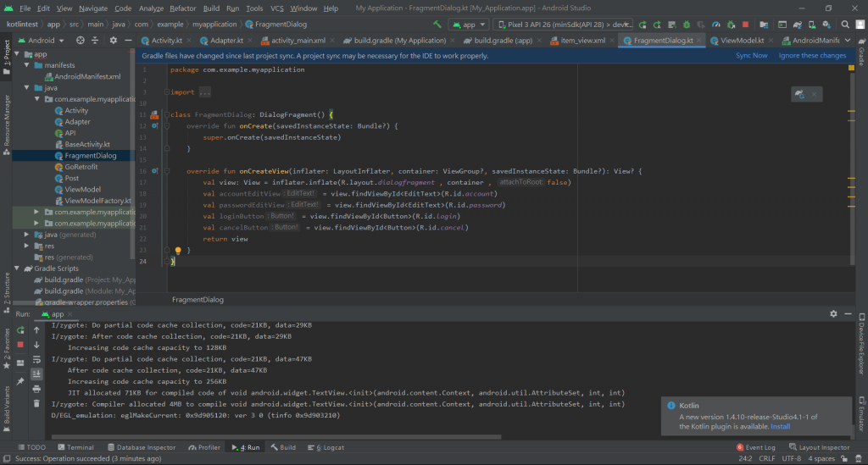868x465 pixels.
Task: Open the Terminal tool window button
Action: click(75, 447)
